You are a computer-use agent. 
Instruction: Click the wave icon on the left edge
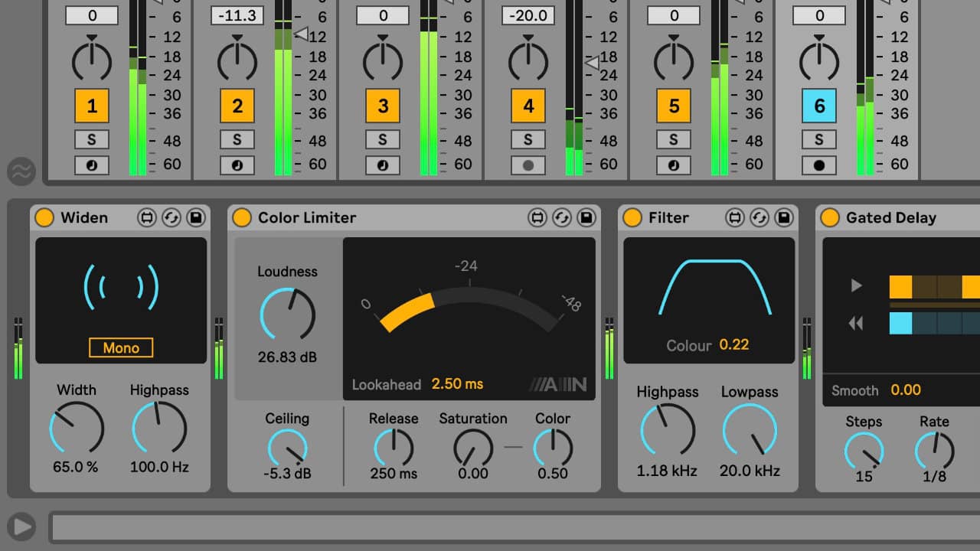[x=22, y=172]
